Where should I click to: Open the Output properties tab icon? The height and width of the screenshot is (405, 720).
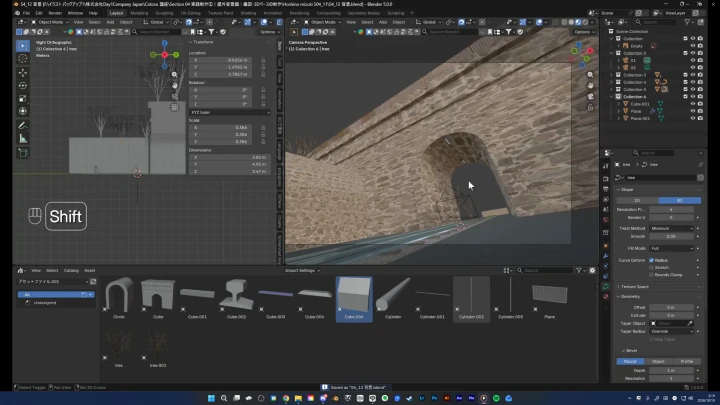pyautogui.click(x=606, y=189)
